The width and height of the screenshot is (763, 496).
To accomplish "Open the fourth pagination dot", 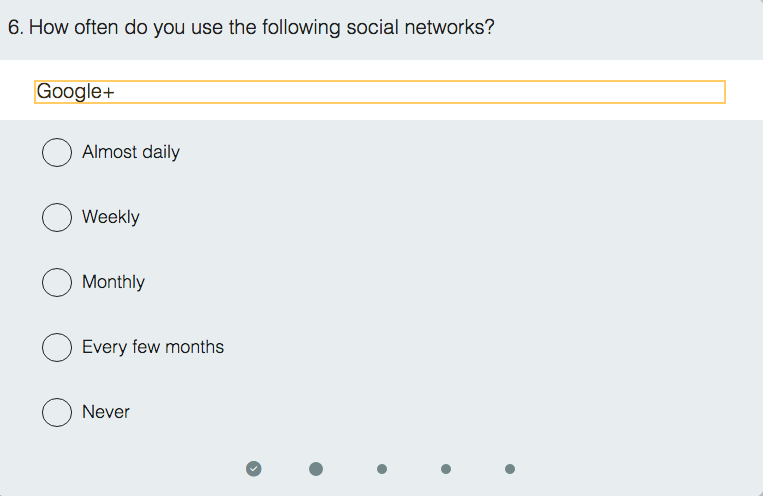I will pyautogui.click(x=446, y=468).
